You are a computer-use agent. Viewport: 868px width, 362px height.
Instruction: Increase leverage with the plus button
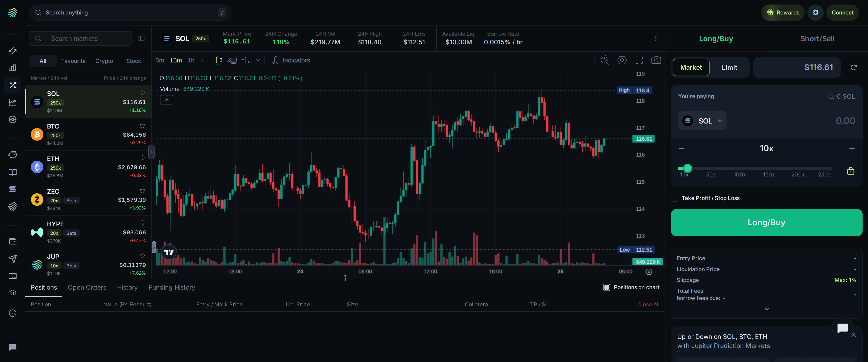[852, 148]
